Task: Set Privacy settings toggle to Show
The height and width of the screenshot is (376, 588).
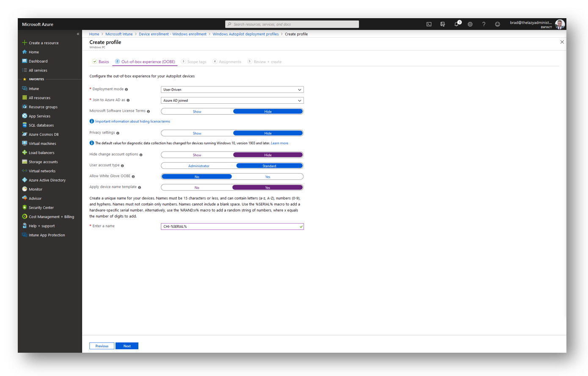Action: click(x=197, y=133)
